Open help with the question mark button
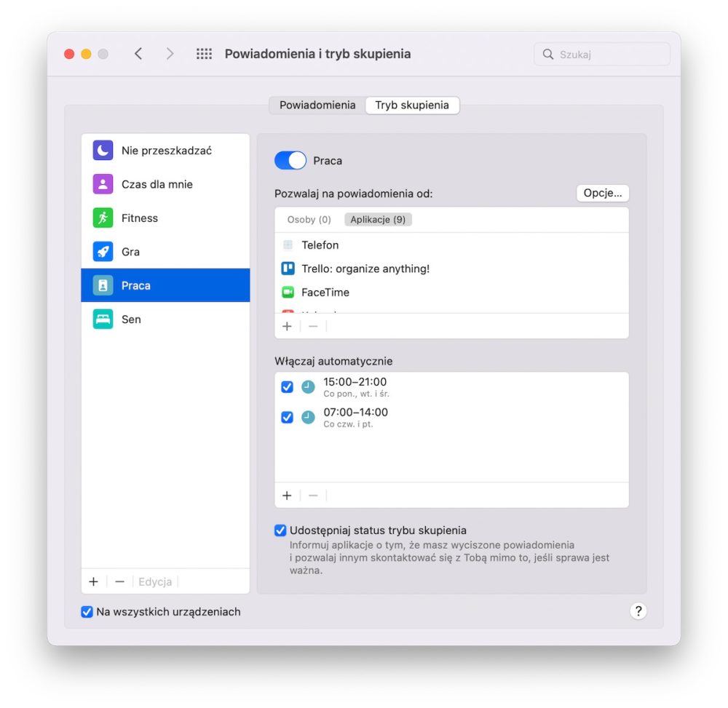Viewport: 728px width, 708px height. coord(638,611)
